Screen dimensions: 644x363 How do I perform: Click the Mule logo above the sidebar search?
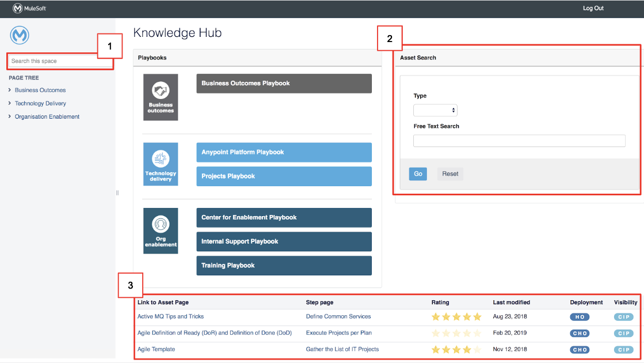tap(19, 35)
